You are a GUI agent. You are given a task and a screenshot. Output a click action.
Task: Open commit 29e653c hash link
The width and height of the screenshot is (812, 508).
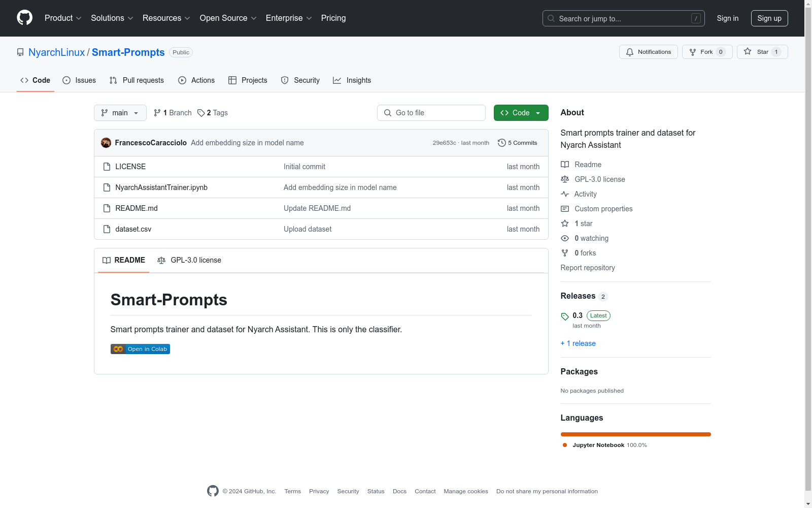[444, 143]
